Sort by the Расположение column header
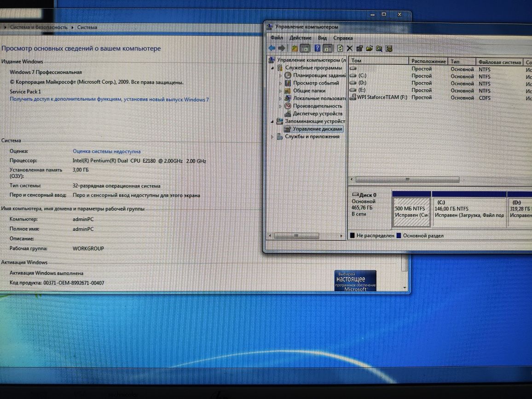The height and width of the screenshot is (399, 532). tap(428, 61)
